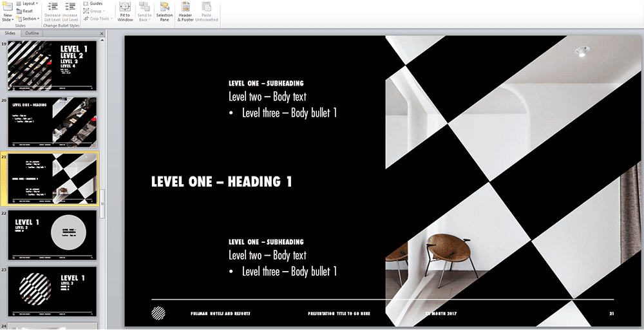Click 'PULLMAN HOTELS AND RESORTS' footer text
The height and width of the screenshot is (331, 644).
[220, 314]
